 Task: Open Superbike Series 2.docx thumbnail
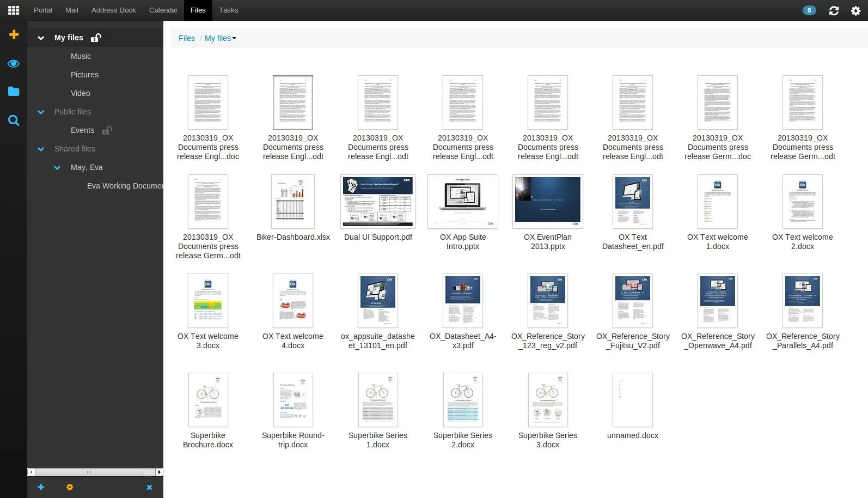point(463,400)
